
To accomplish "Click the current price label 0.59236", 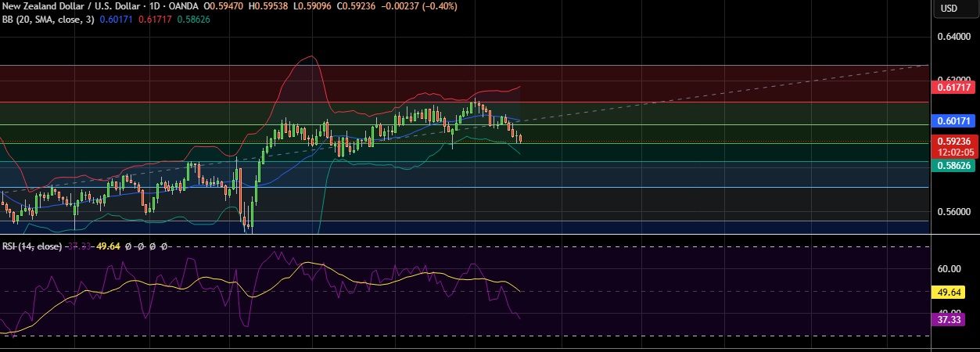I will [x=953, y=142].
